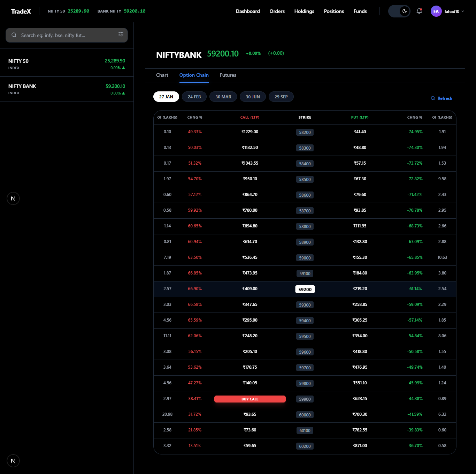Click the search magnifier icon
476x474 pixels.
pos(14,35)
